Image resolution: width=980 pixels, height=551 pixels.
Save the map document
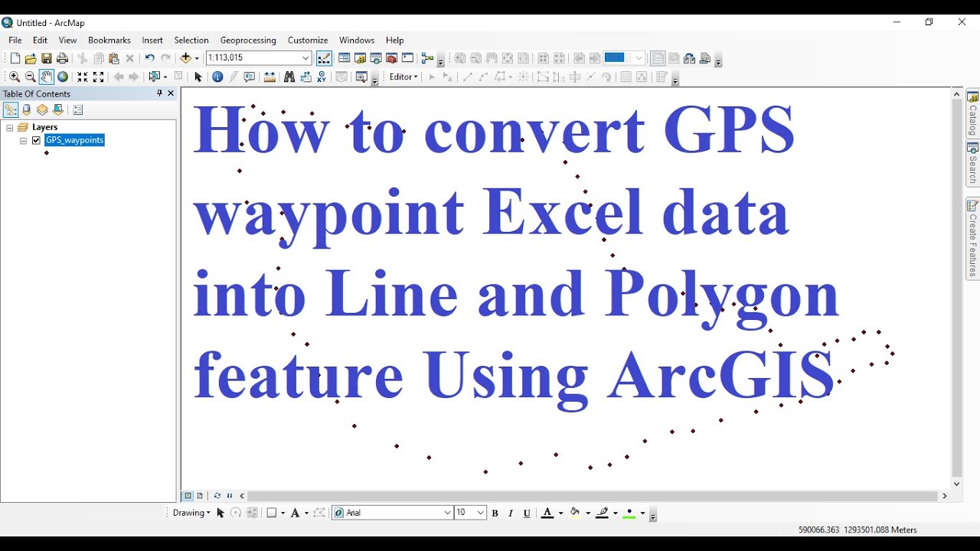coord(47,58)
